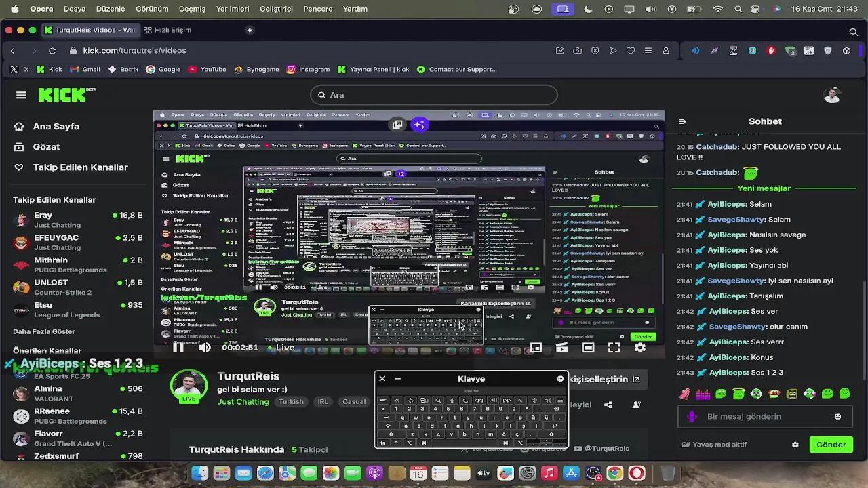Open Eray's channel in followed list
Screen dimensions: 868x488
[x=78, y=220]
